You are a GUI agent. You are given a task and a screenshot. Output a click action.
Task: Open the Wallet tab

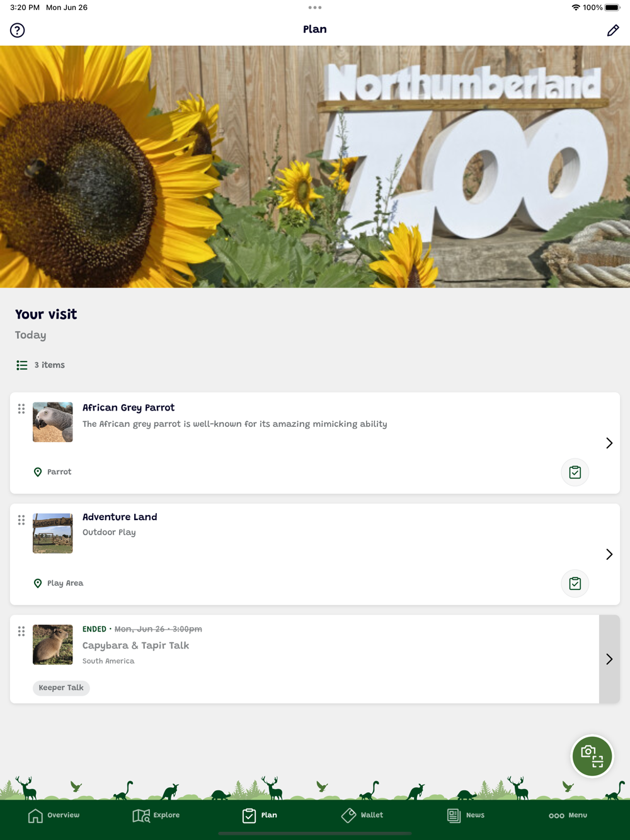(362, 815)
